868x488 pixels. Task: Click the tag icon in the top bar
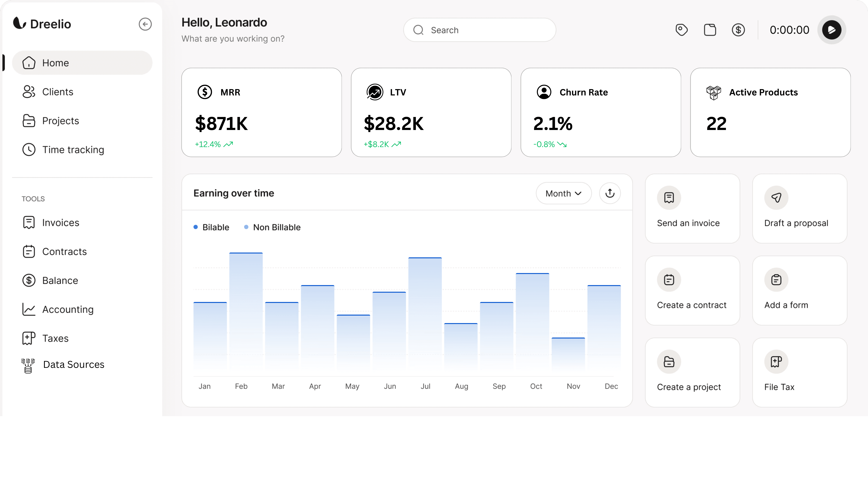click(682, 30)
